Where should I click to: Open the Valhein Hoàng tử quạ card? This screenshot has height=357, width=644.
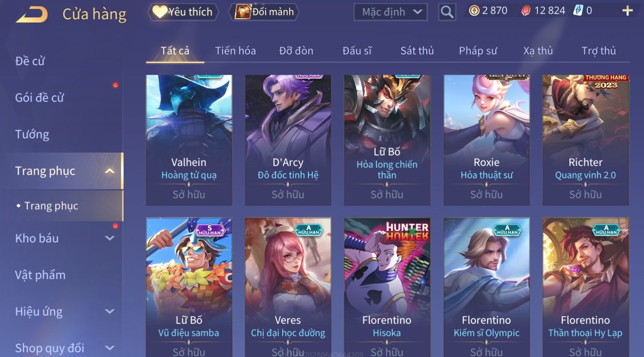coord(189,140)
